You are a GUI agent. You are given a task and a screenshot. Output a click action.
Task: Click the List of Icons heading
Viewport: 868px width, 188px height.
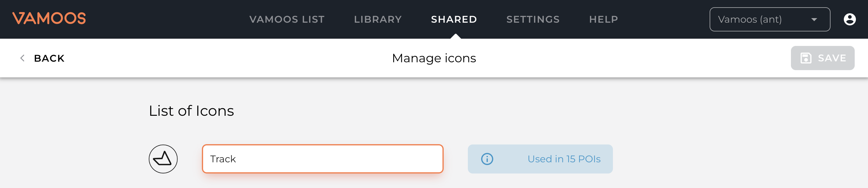(x=191, y=111)
